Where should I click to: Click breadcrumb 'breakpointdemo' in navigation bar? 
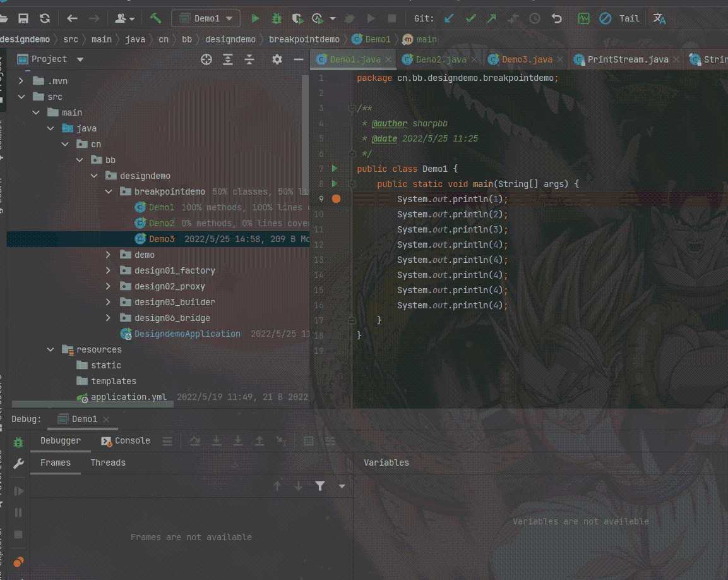click(x=304, y=40)
